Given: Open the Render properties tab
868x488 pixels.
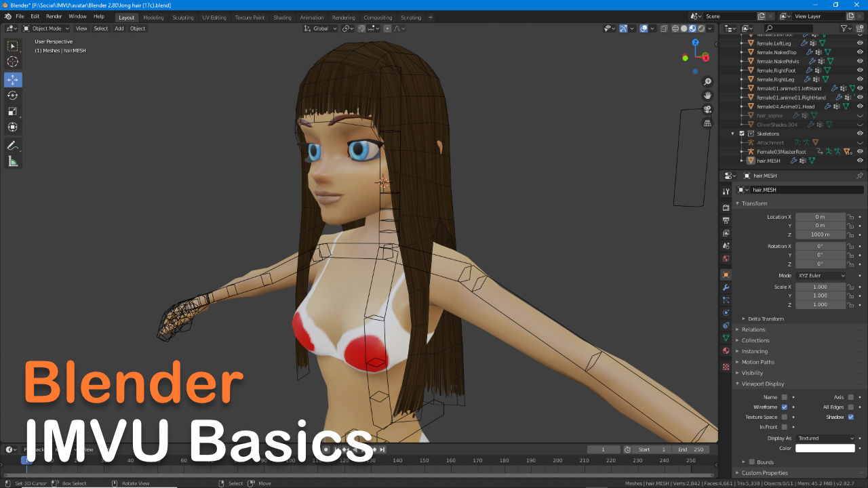Looking at the screenshot, I should point(726,207).
